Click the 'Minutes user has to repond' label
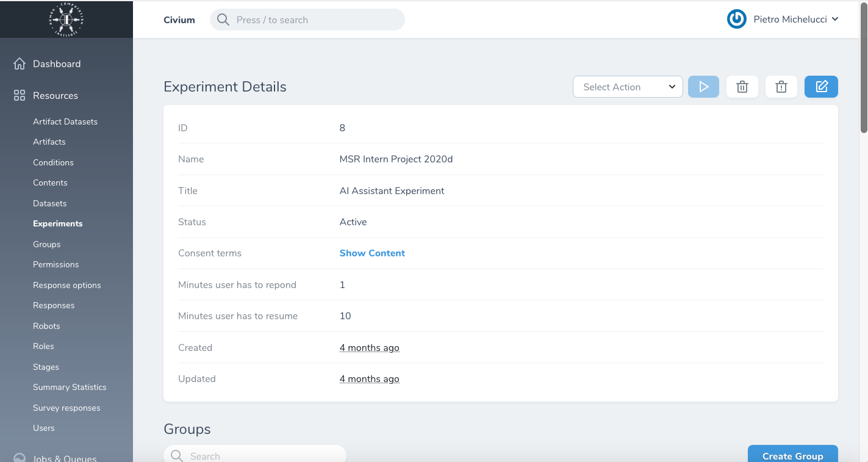Screen dimensions: 868x462 [237, 285]
